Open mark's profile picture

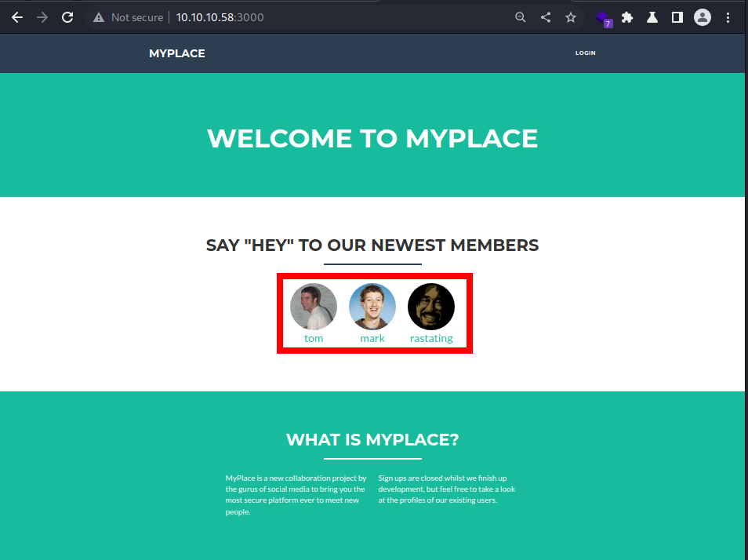372,307
